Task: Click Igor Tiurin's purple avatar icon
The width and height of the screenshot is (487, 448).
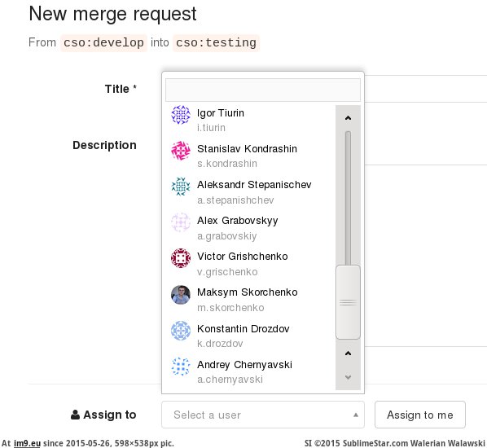Action: coord(181,115)
